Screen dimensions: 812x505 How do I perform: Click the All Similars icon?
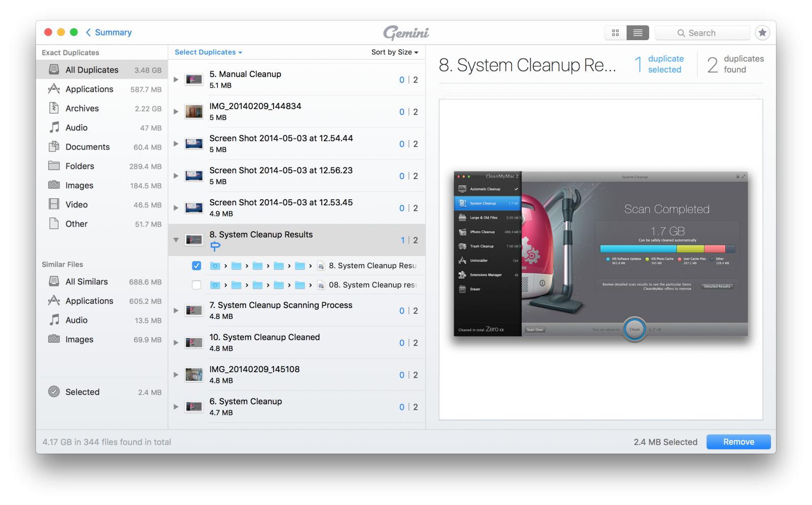coord(54,281)
